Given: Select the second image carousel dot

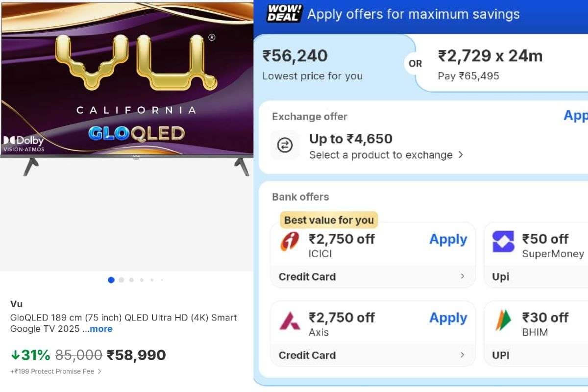Looking at the screenshot, I should [x=122, y=280].
